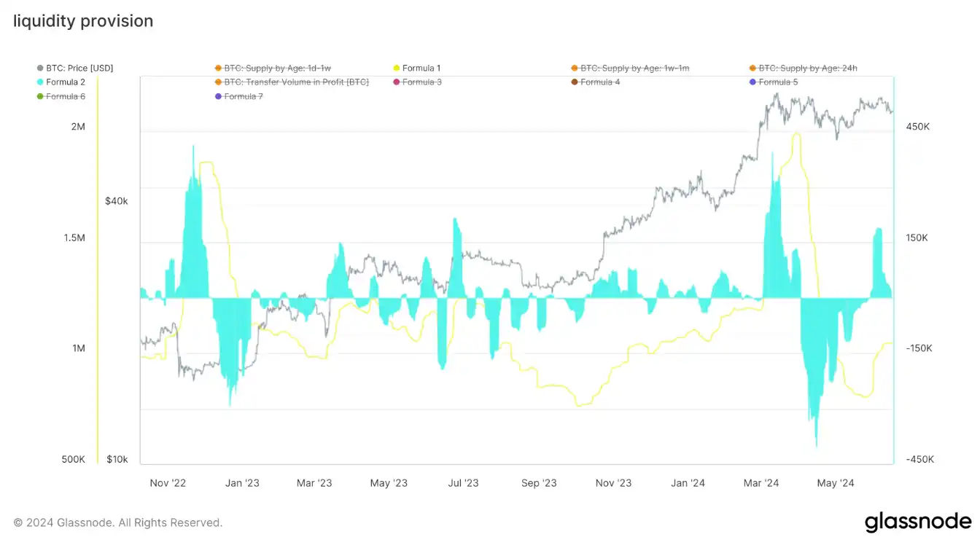Click the pink Formula 3 legend dot
The image size is (980, 545).
tap(397, 82)
